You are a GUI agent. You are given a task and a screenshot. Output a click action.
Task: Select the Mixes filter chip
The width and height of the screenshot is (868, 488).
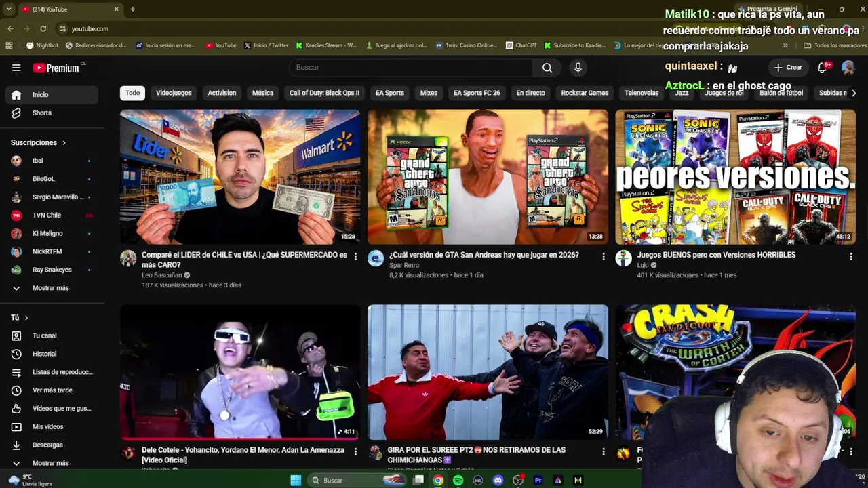[429, 93]
